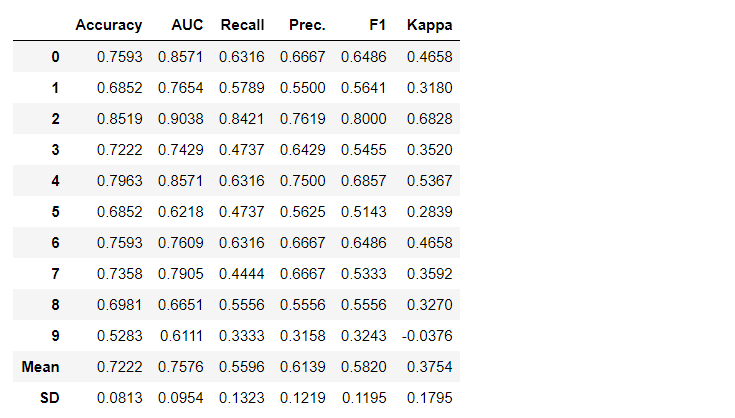Screen dimensions: 735x418
Task: Click the AUC column header
Action: click(x=188, y=25)
